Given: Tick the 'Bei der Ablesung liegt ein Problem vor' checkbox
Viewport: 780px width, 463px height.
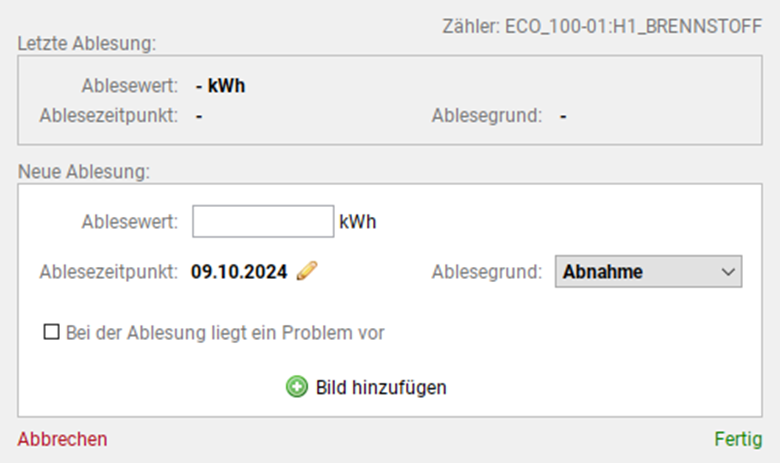Looking at the screenshot, I should (x=52, y=333).
